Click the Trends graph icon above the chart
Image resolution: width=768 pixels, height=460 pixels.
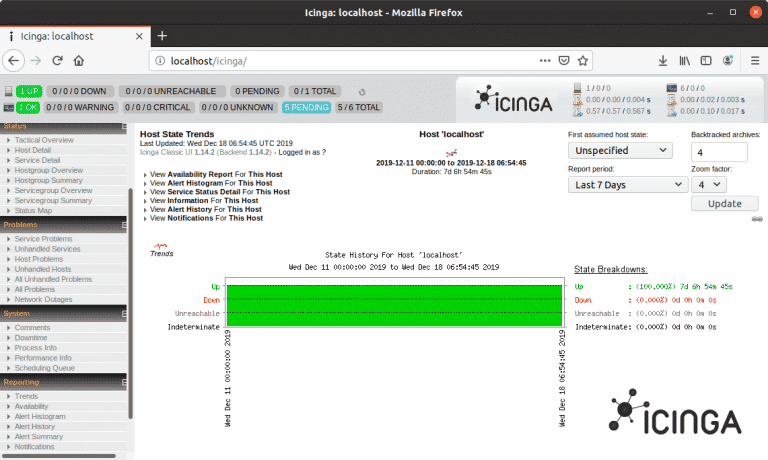click(x=161, y=250)
